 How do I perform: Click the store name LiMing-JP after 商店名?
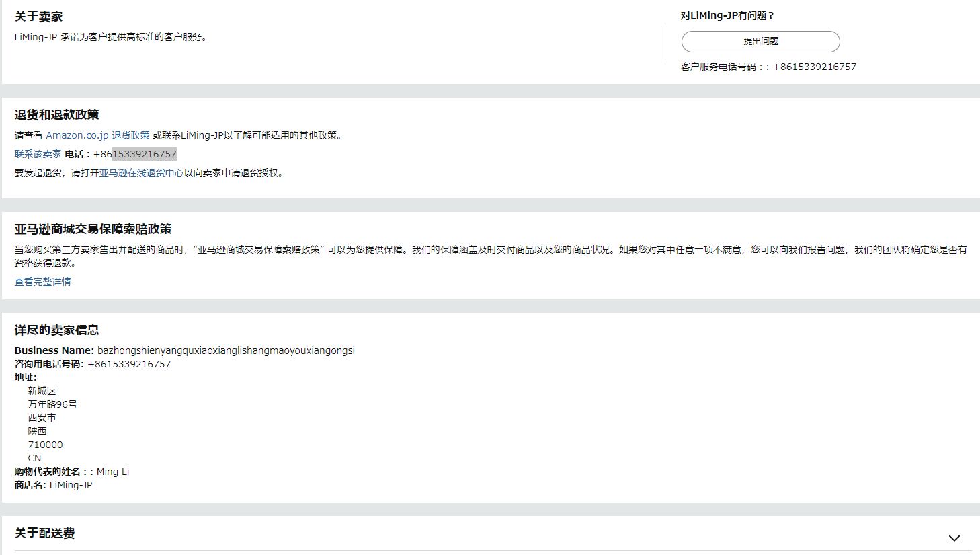point(71,485)
